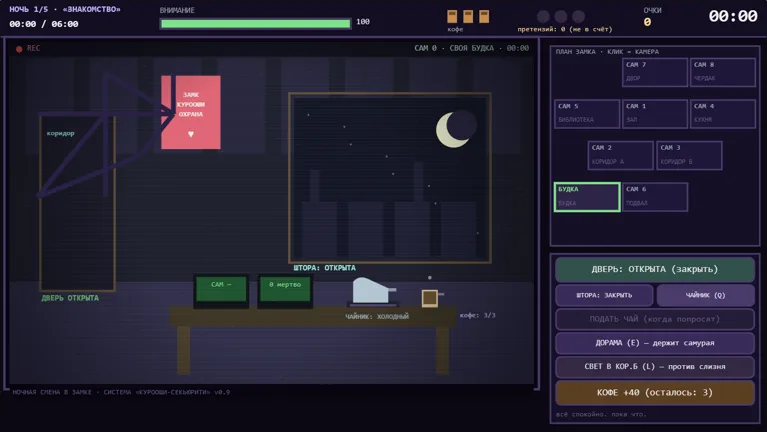Click the ЧАЙНИК (Q) kettle button
This screenshot has height=432, width=767.
[705, 295]
